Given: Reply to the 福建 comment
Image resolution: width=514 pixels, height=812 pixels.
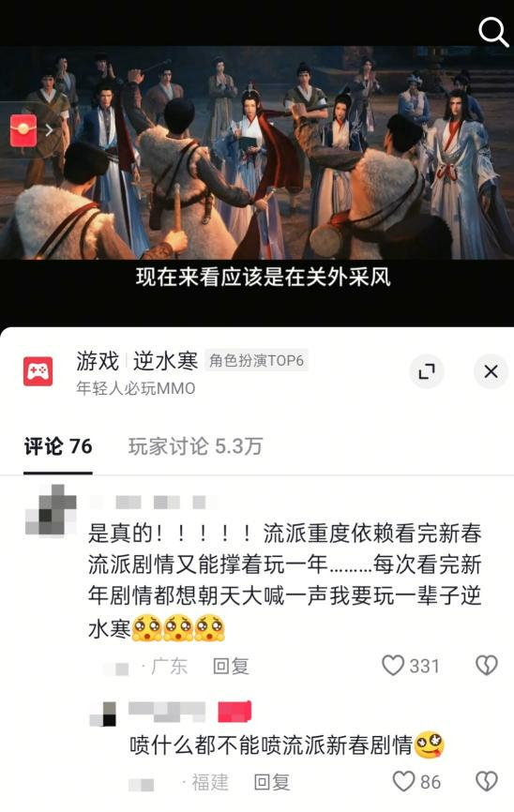Looking at the screenshot, I should (x=272, y=782).
